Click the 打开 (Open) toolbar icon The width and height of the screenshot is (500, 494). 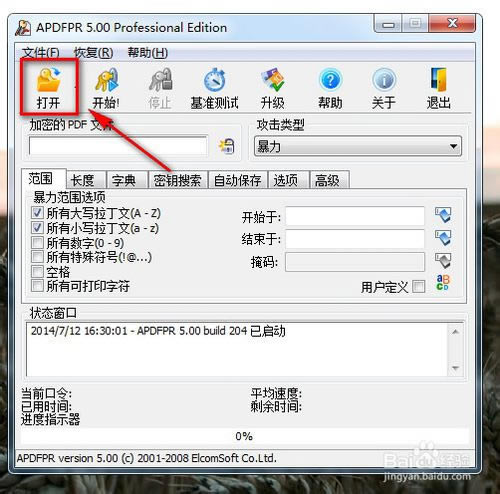coord(49,87)
